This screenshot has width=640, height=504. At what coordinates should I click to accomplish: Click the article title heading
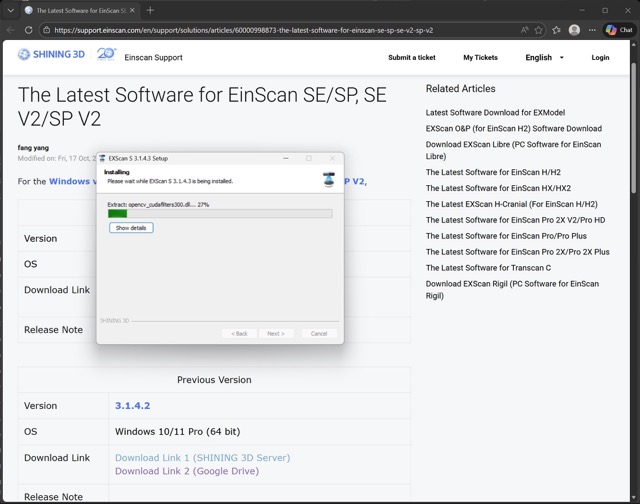pyautogui.click(x=202, y=107)
